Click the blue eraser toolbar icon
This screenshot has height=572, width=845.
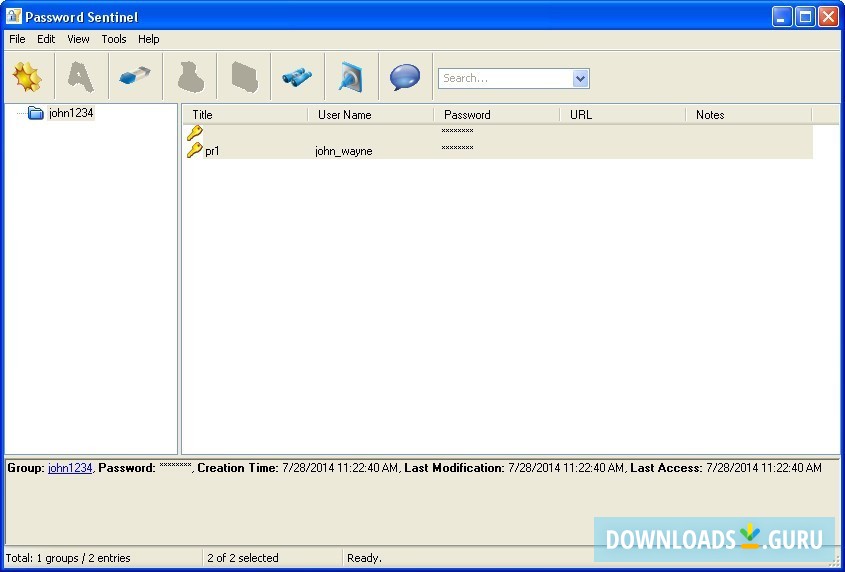click(x=135, y=76)
